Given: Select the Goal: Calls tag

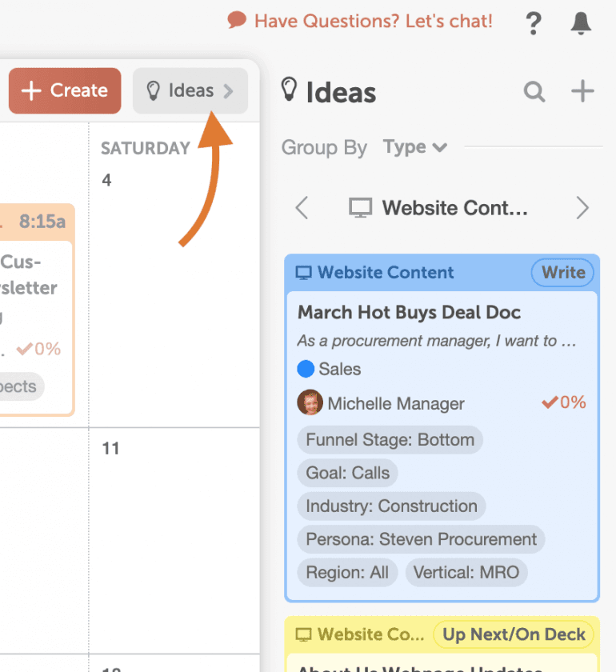Looking at the screenshot, I should [x=348, y=473].
